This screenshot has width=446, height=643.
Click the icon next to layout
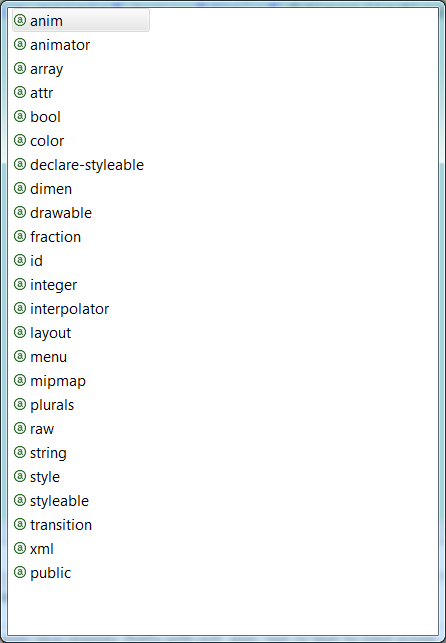[x=20, y=332]
